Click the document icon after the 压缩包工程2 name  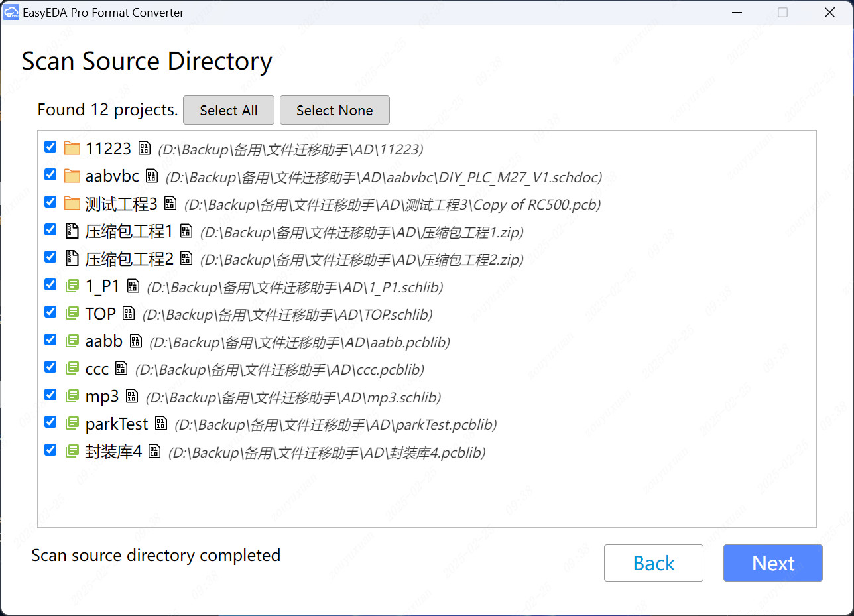pos(186,259)
